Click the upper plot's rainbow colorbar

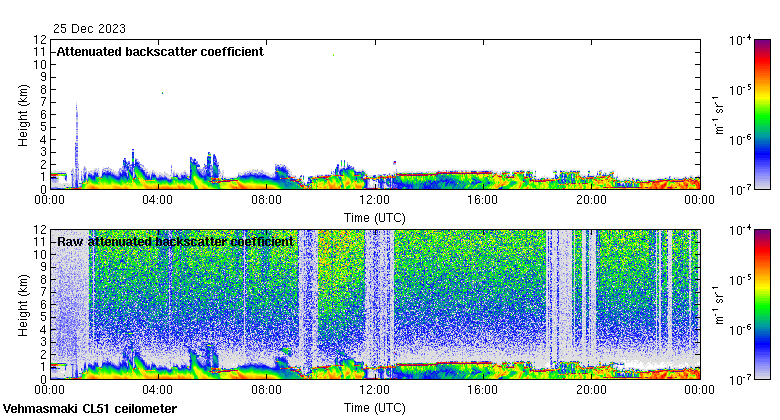762,114
